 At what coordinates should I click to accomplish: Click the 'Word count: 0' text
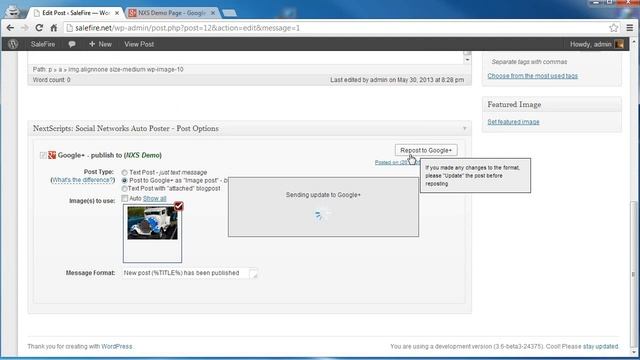click(51, 80)
